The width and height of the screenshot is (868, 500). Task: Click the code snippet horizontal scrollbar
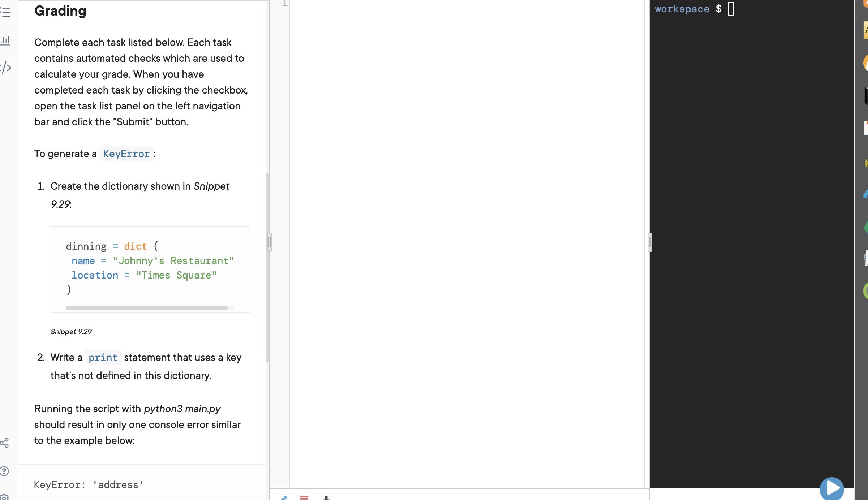click(x=146, y=308)
